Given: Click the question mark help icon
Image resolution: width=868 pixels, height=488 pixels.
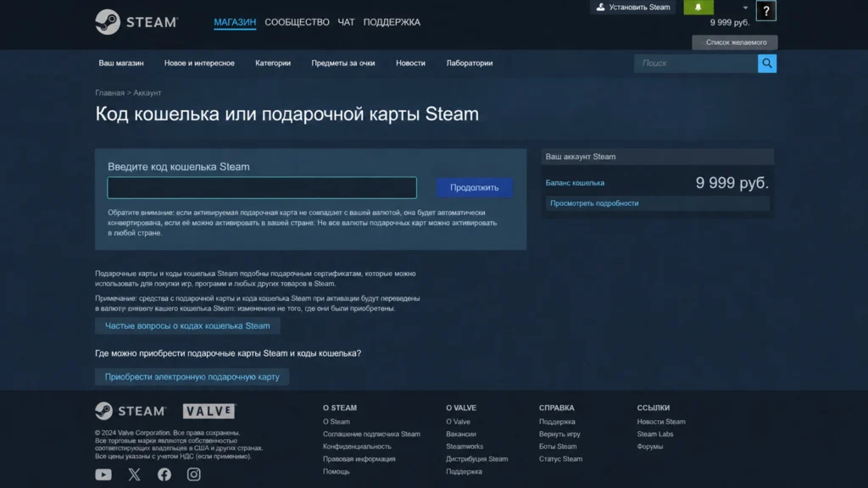Looking at the screenshot, I should pos(766,10).
